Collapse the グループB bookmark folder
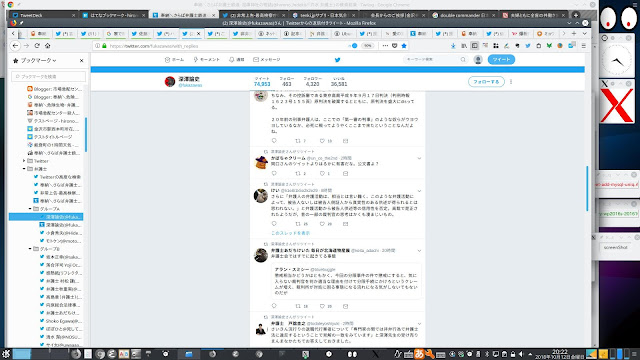The image size is (640, 360). [x=30, y=249]
